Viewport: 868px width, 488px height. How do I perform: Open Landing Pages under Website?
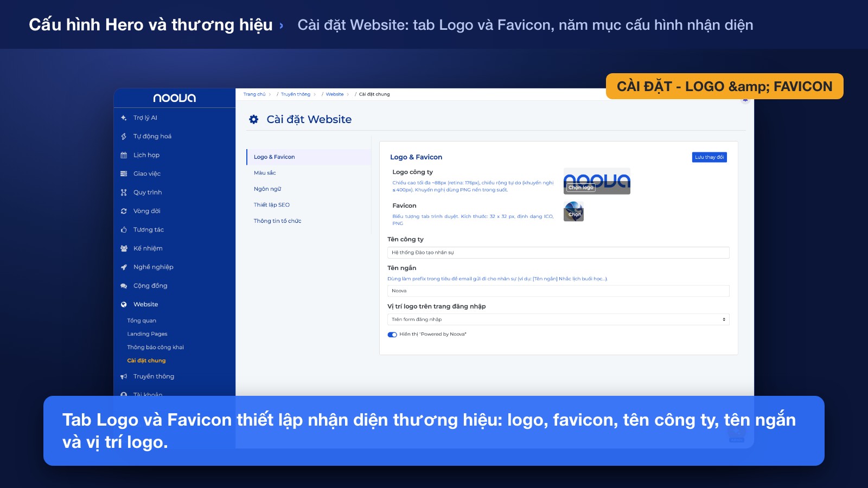click(x=147, y=334)
